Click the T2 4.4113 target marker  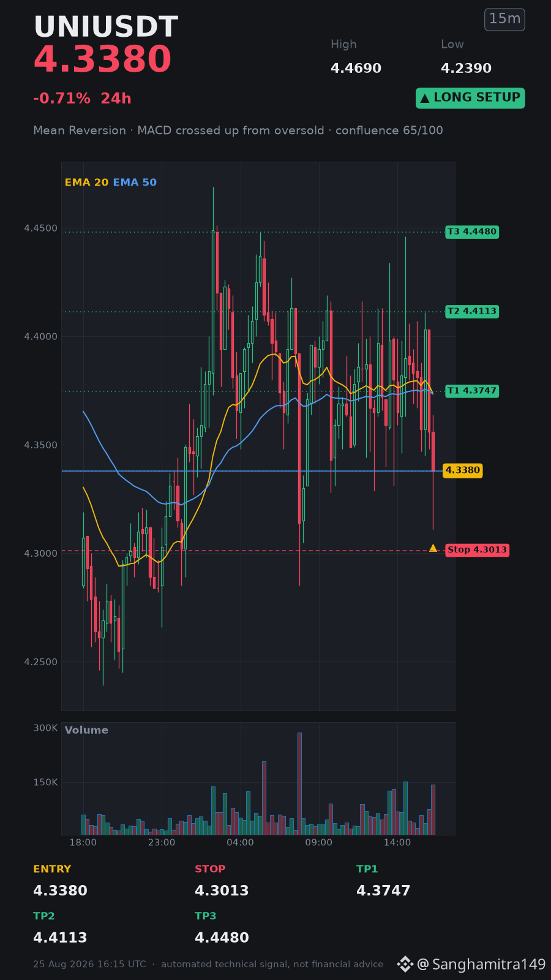coord(472,311)
